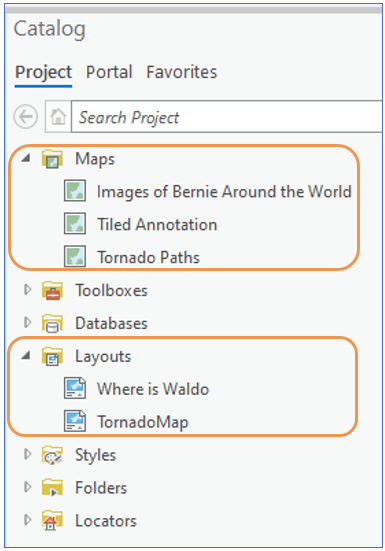Viewport: 385px width, 551px height.
Task: Click the TornadoMap layout icon
Action: 75,421
